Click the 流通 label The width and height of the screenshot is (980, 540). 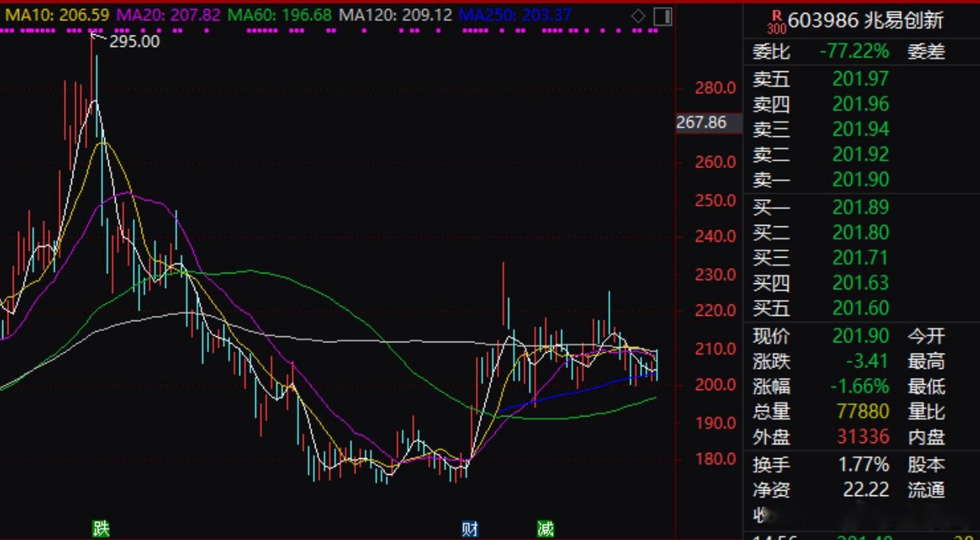pos(926,490)
